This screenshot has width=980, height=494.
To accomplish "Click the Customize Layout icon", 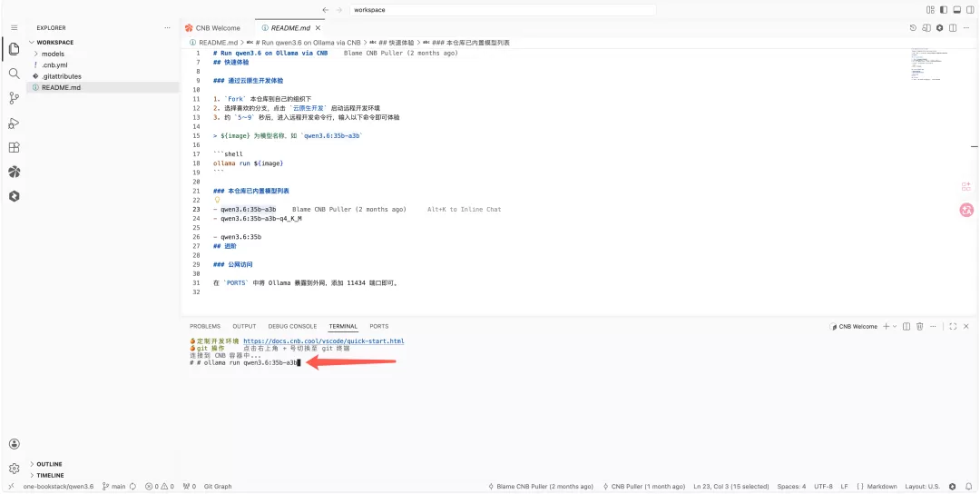I will (x=930, y=10).
